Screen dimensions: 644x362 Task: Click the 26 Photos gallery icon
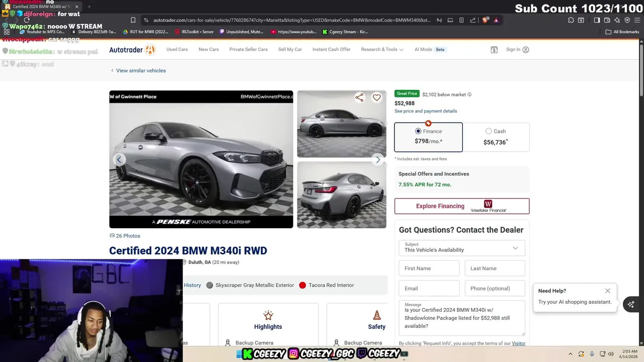(x=112, y=235)
